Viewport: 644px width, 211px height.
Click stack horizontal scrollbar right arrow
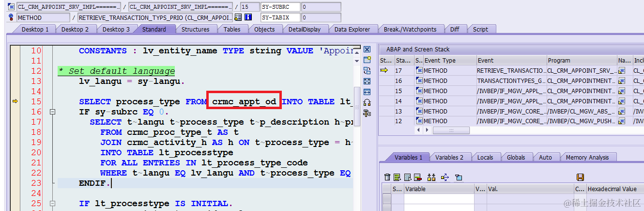(x=427, y=130)
